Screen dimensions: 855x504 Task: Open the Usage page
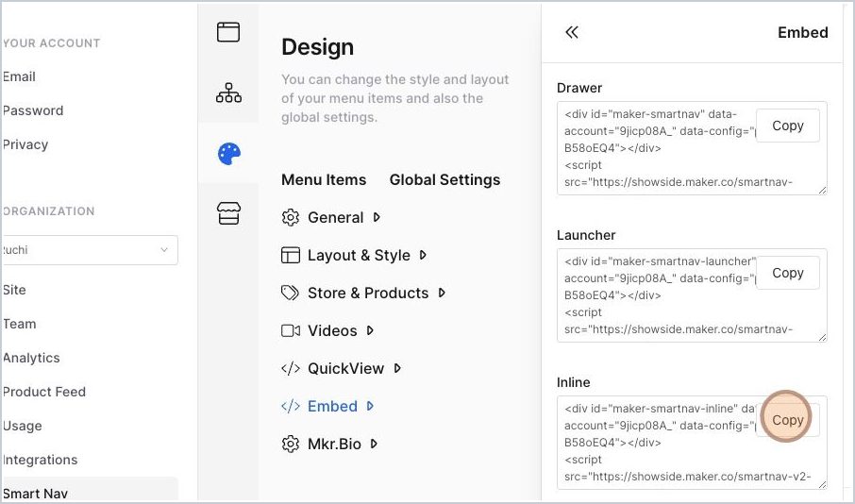(22, 426)
